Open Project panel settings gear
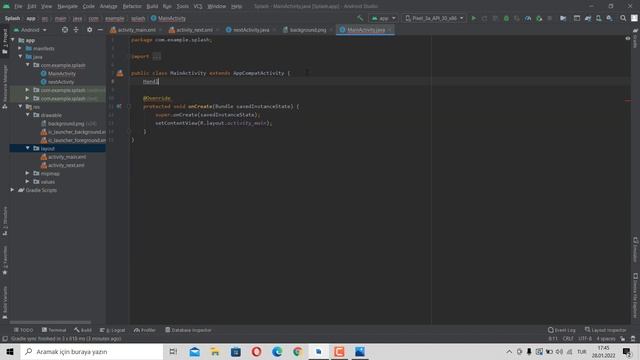Screen dimensions: 640x360 pyautogui.click(x=89, y=30)
